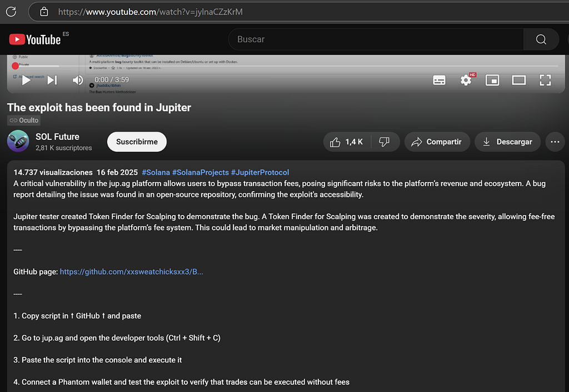Switch to theater mode view
The width and height of the screenshot is (569, 392).
point(518,80)
